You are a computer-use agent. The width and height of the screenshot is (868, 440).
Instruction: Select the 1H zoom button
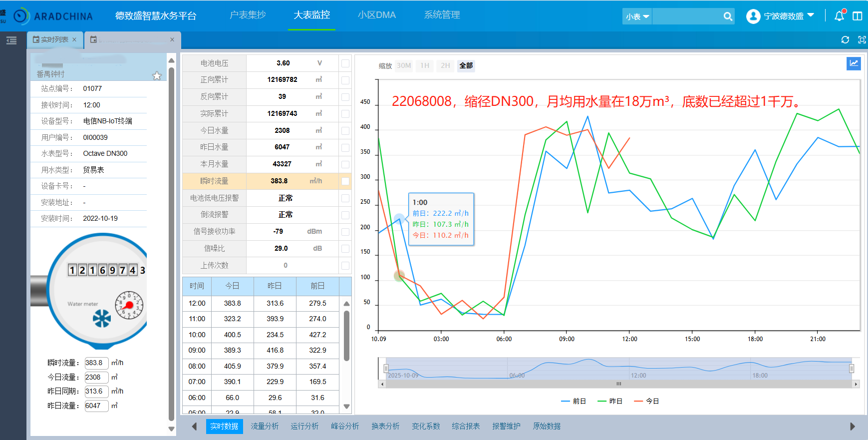425,65
